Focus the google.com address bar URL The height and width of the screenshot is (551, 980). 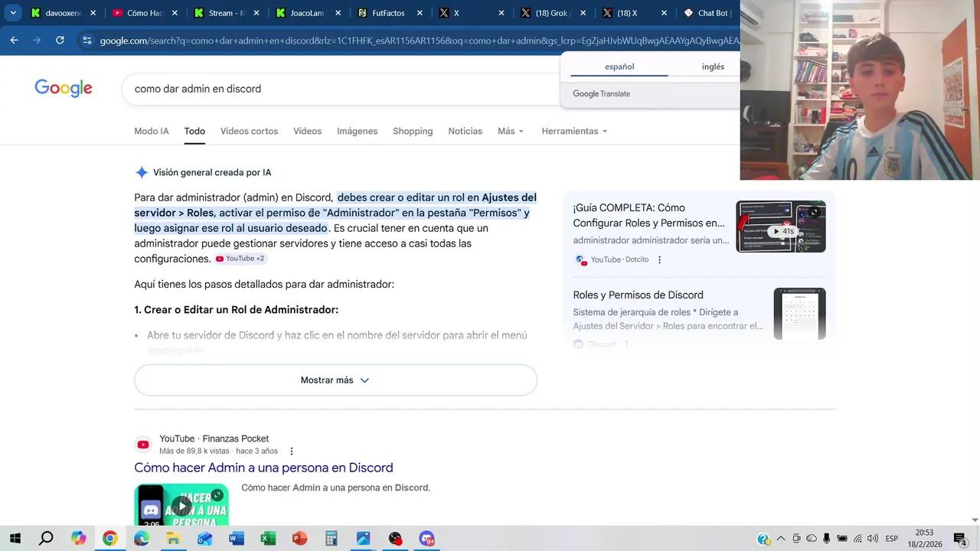pos(419,41)
